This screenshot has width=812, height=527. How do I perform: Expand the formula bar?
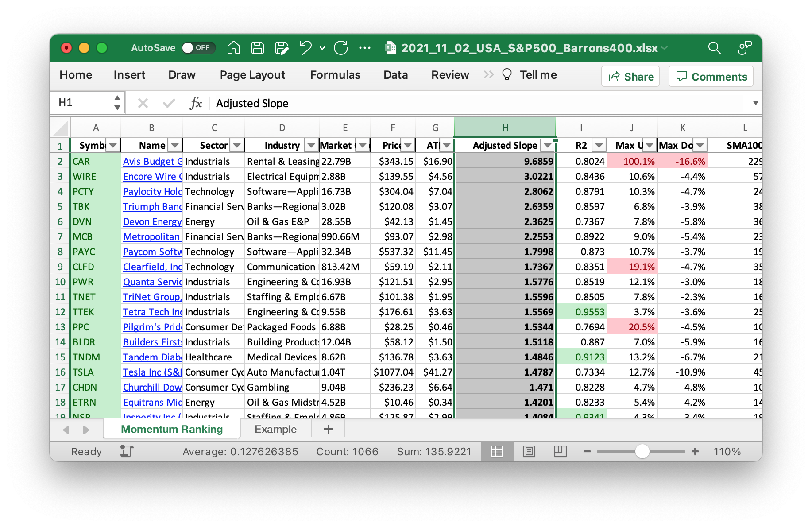pyautogui.click(x=755, y=103)
